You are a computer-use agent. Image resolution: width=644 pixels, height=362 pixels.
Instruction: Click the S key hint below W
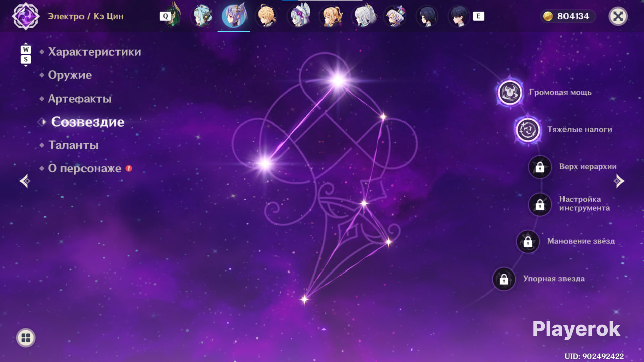26,60
